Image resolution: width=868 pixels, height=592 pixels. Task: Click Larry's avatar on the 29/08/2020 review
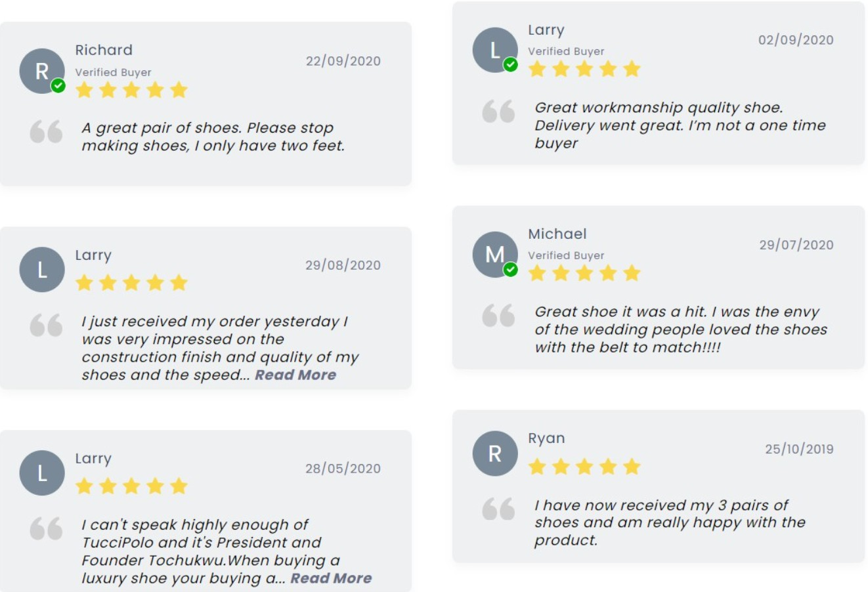(42, 269)
